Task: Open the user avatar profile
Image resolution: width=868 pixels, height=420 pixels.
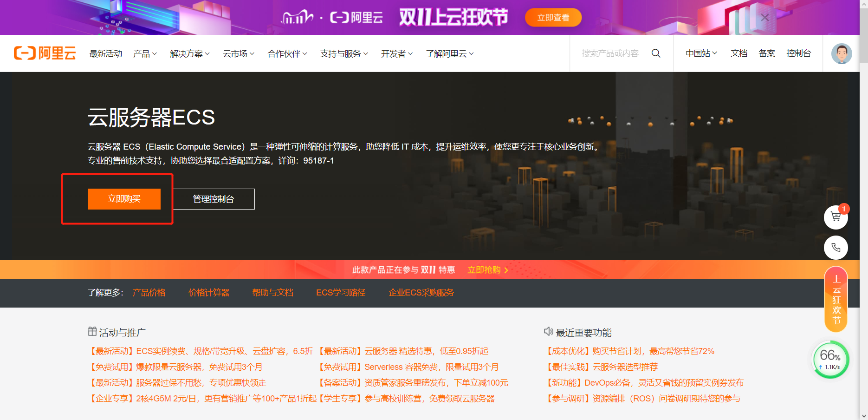Action: (842, 53)
